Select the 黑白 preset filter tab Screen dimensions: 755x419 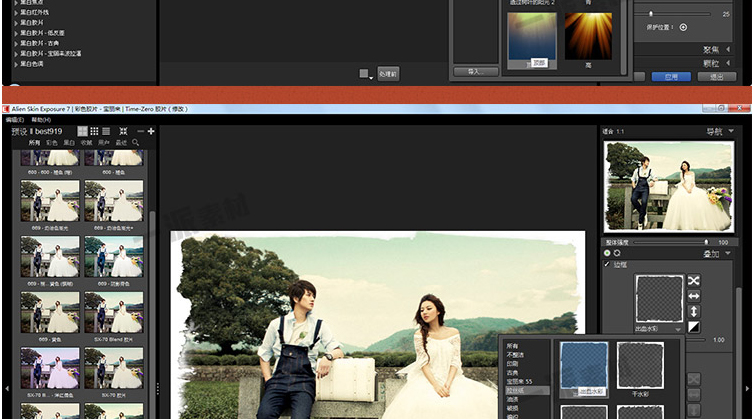69,143
